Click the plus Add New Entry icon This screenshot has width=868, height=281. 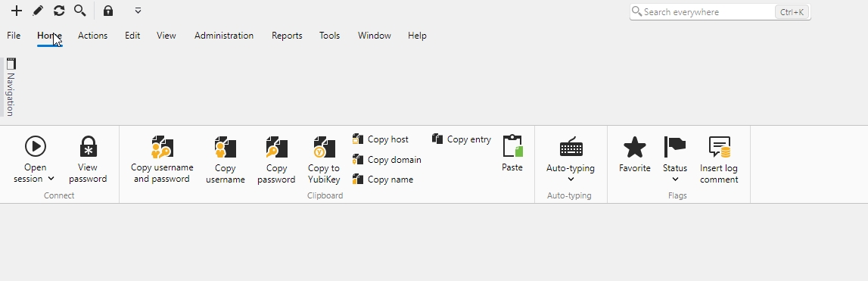pyautogui.click(x=17, y=11)
